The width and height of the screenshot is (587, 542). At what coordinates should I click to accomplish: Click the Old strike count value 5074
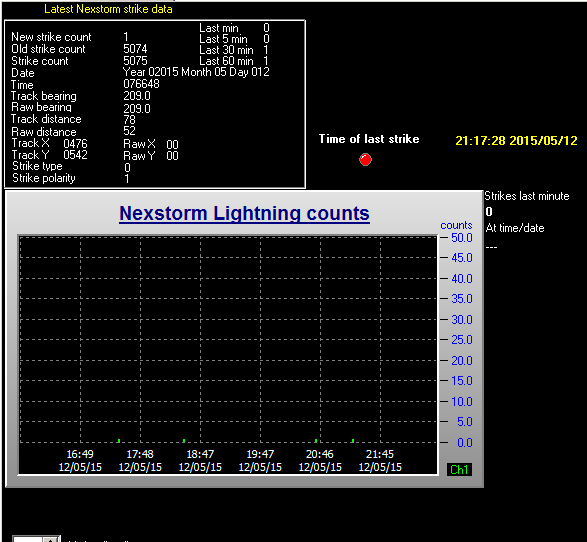136,49
